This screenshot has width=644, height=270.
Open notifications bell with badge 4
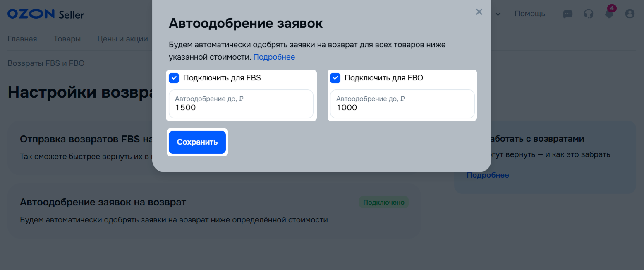609,14
